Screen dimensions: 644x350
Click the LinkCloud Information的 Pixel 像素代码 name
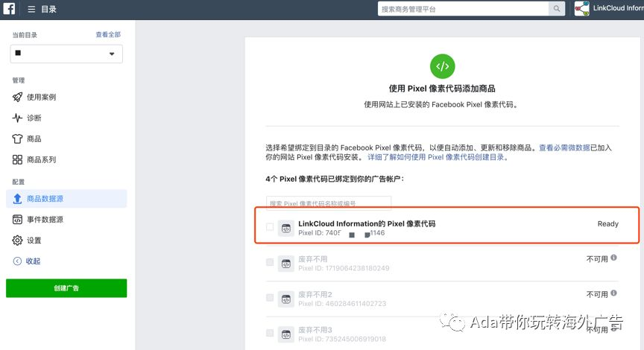click(367, 223)
